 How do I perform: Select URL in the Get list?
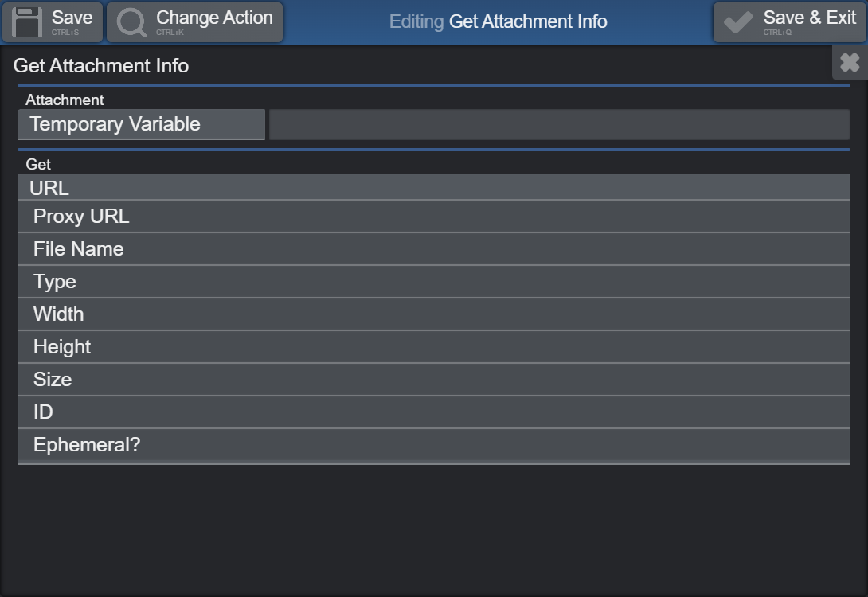[x=434, y=188]
